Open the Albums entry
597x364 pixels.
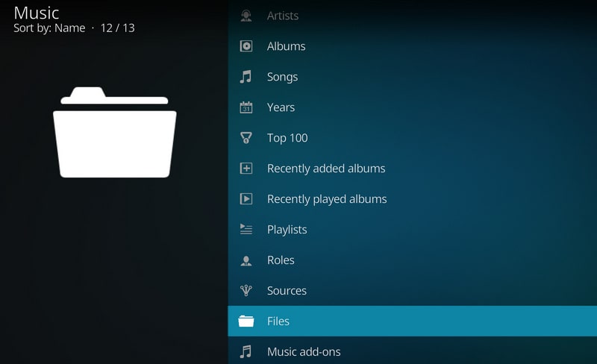(413, 46)
